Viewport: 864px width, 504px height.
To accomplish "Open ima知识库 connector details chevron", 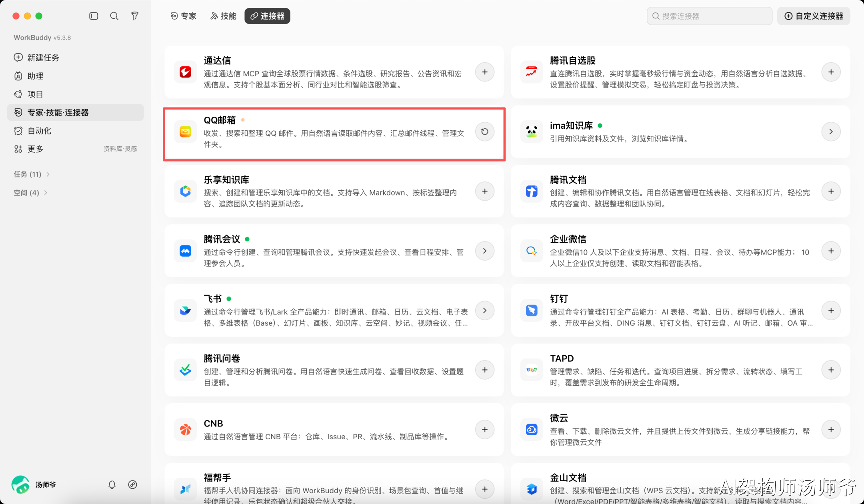I will tap(831, 131).
